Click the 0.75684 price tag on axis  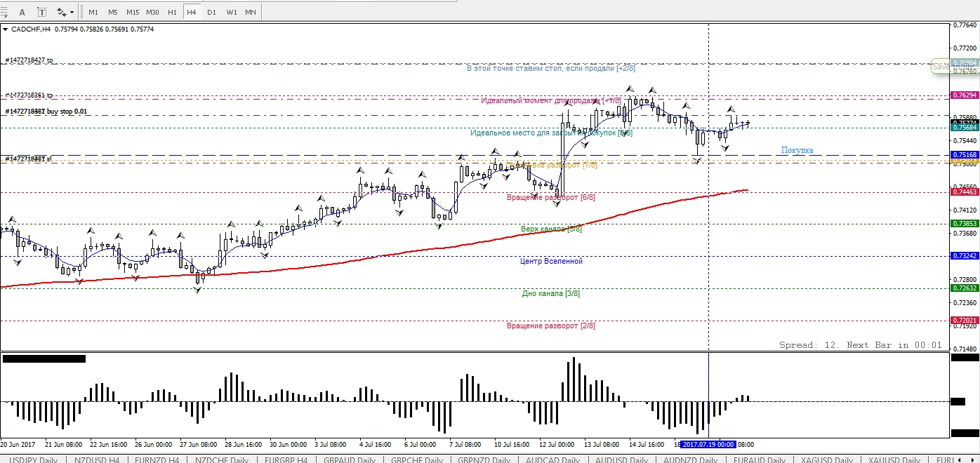click(965, 127)
